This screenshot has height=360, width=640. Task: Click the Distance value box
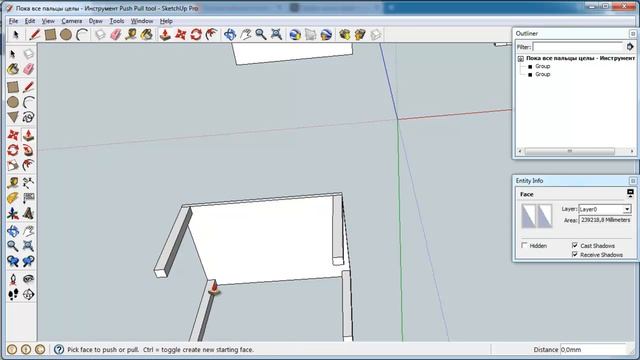[593, 349]
